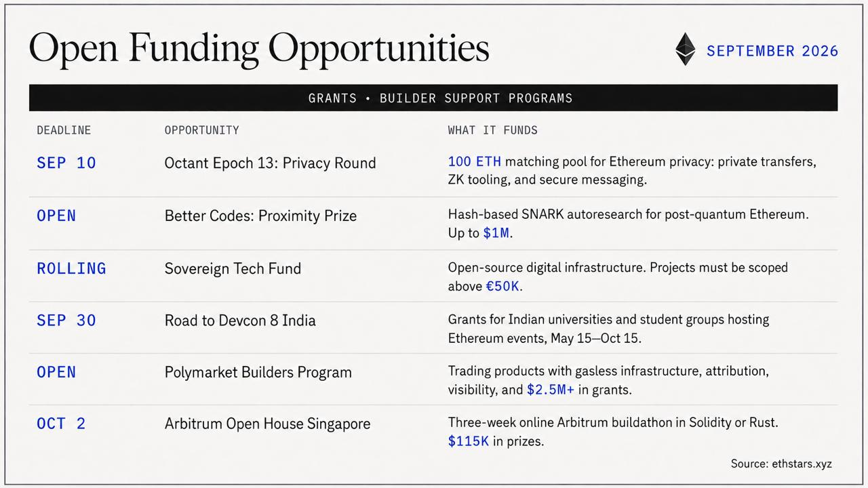Click the $115K prize amount

click(469, 441)
